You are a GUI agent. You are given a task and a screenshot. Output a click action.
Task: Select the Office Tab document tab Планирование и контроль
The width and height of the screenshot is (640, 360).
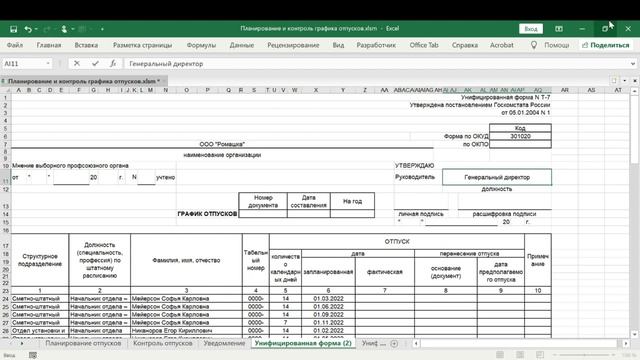tap(83, 81)
